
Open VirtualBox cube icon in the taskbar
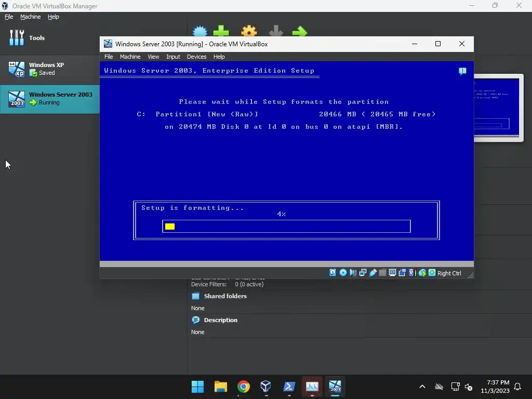tap(266, 387)
